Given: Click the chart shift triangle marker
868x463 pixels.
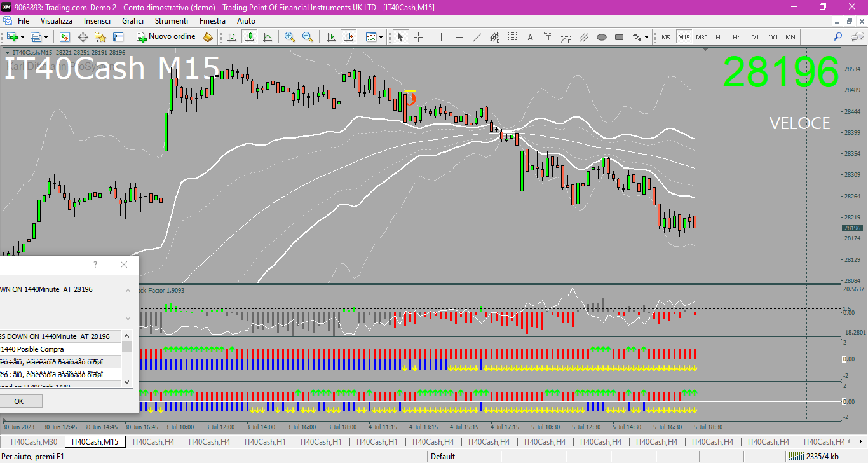Looking at the screenshot, I should 705,50.
